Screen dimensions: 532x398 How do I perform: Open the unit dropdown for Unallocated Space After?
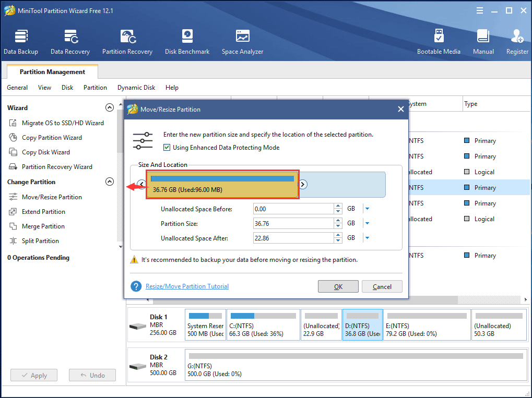367,238
